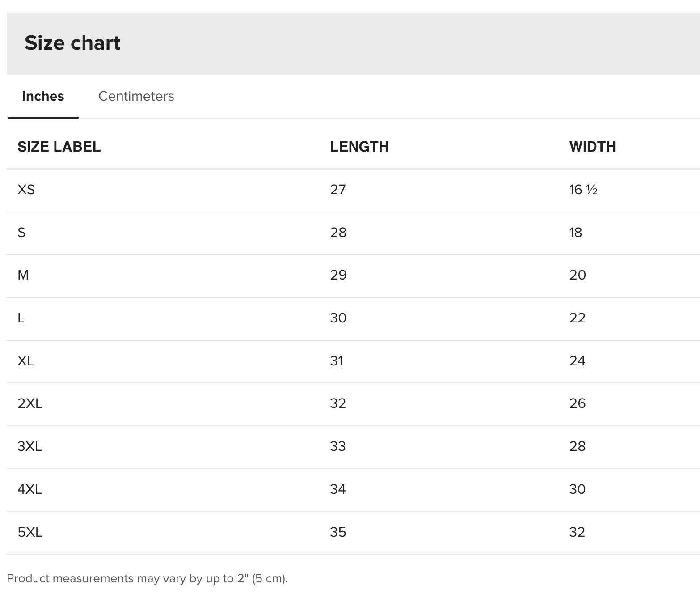The width and height of the screenshot is (700, 602).
Task: Select the XL size row label
Action: (x=25, y=361)
